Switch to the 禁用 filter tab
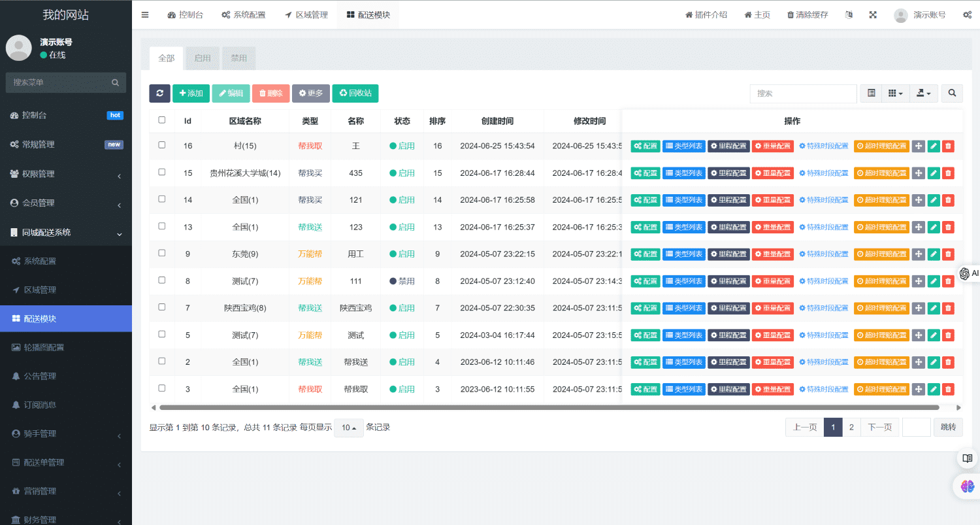The image size is (980, 525). (x=239, y=58)
